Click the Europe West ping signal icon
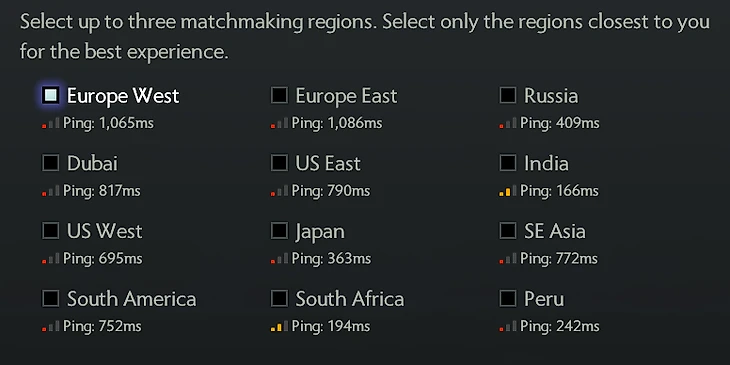Image resolution: width=730 pixels, height=365 pixels. (51, 123)
